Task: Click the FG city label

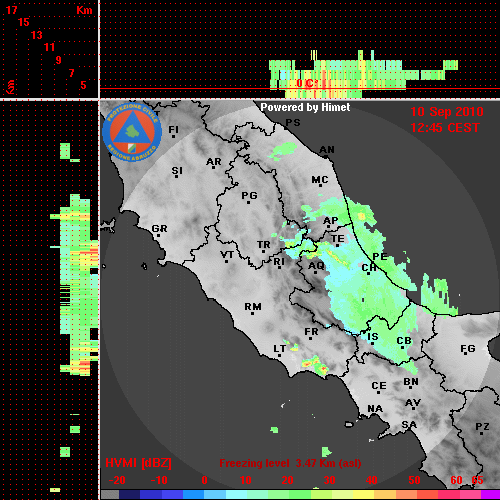Action: 468,349
